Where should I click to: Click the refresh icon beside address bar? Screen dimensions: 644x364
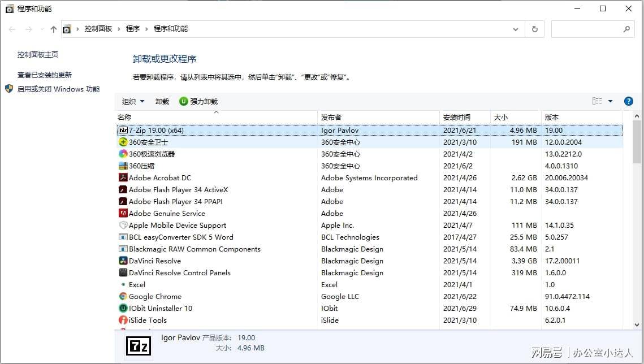pyautogui.click(x=535, y=29)
